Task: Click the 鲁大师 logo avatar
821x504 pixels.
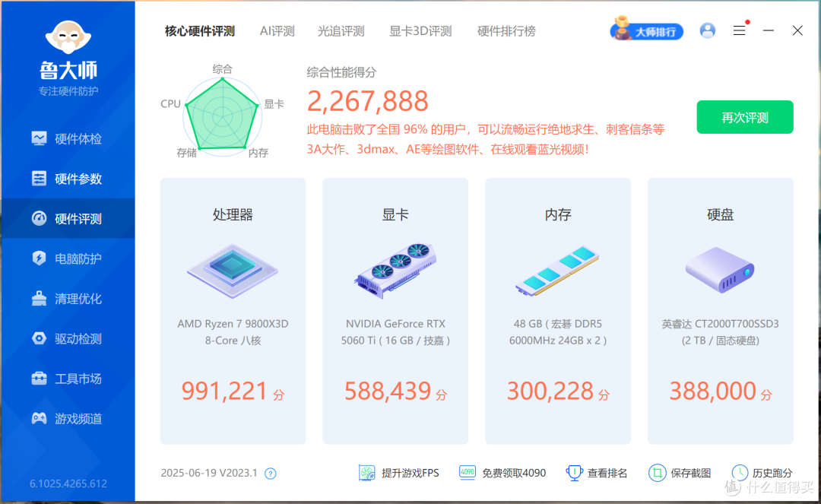Action: pos(68,36)
